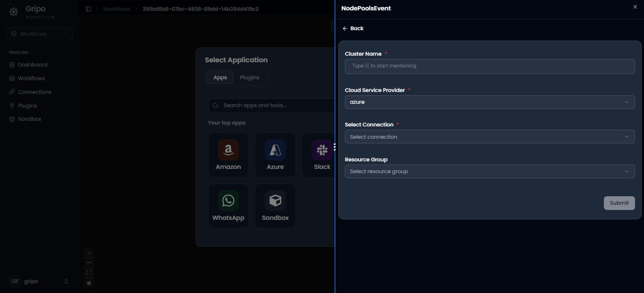This screenshot has height=293, width=644.
Task: Switch to the Plugins tab
Action: pos(250,77)
